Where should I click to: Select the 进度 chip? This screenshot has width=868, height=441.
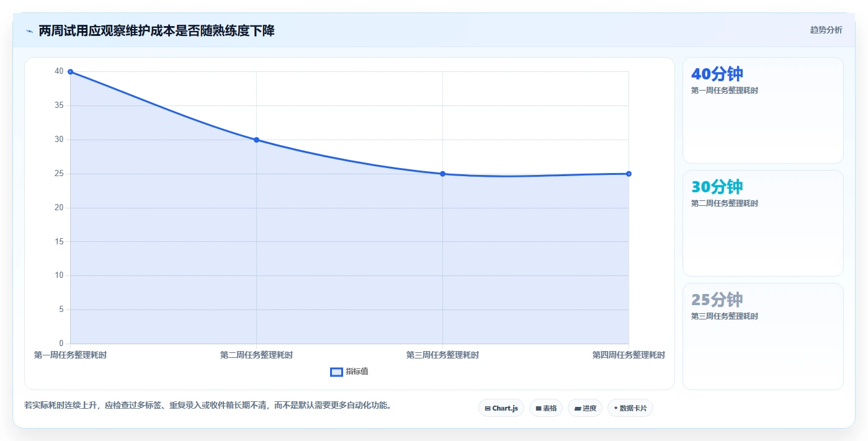point(585,408)
